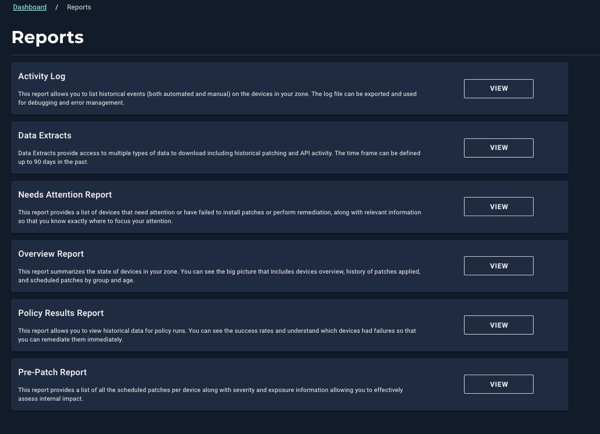View the Policy Results Report
The image size is (600, 434).
coord(499,325)
